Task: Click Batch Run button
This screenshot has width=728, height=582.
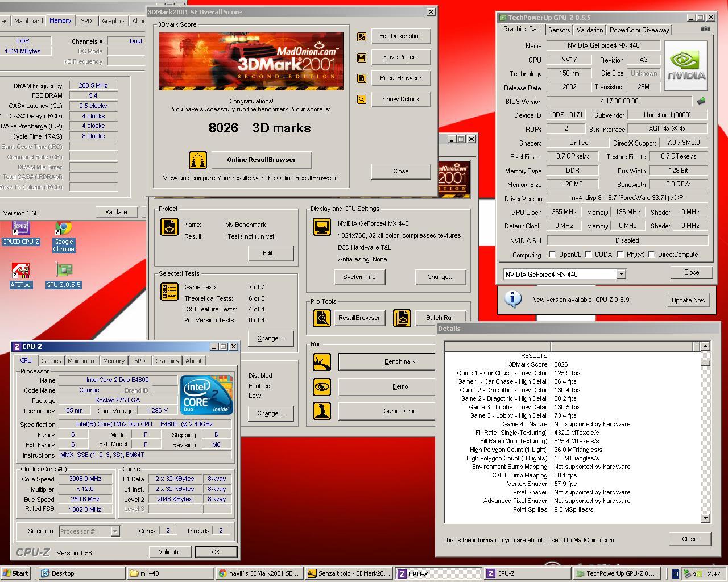Action: [440, 318]
